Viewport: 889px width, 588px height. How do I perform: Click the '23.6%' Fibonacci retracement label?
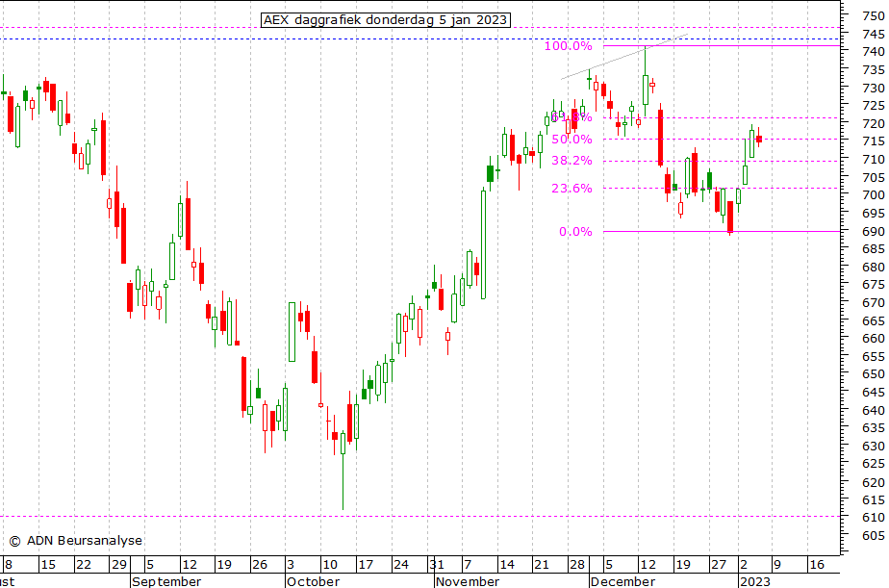click(x=571, y=189)
